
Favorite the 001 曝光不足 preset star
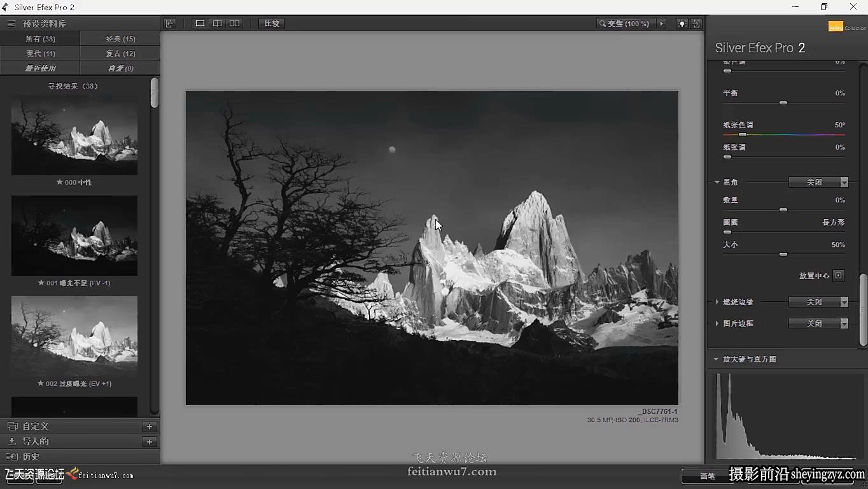click(41, 283)
